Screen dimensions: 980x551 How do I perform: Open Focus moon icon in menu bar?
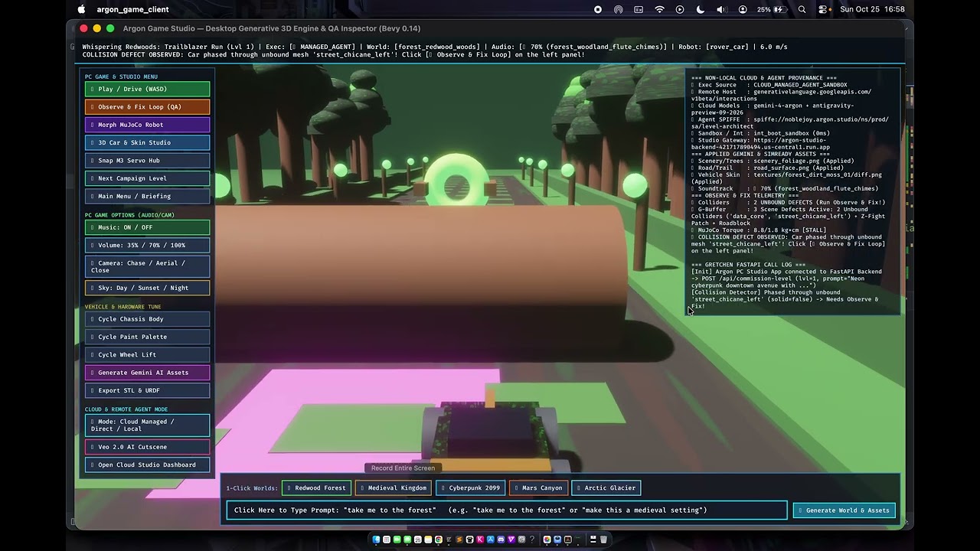[701, 9]
